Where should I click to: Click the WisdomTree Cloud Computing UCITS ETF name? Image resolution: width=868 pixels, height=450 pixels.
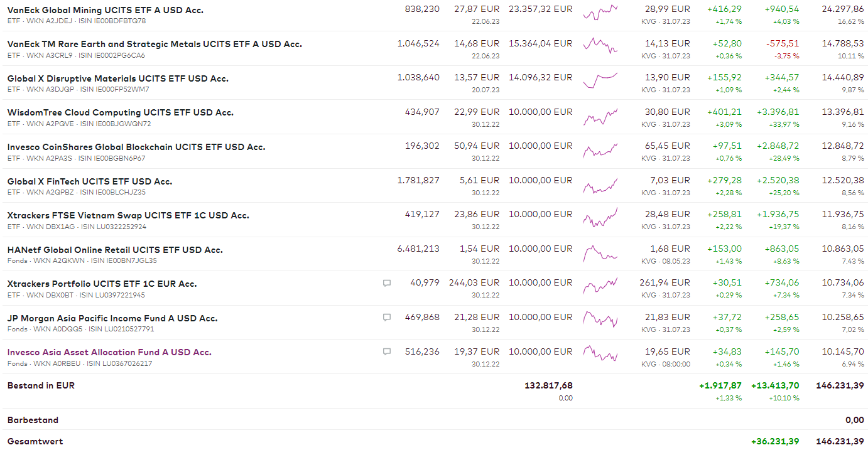[x=121, y=112]
